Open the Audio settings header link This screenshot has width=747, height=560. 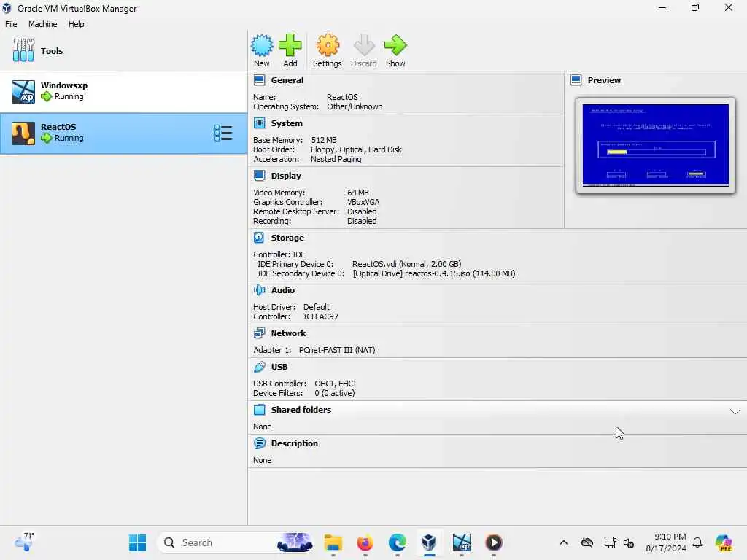tap(283, 290)
